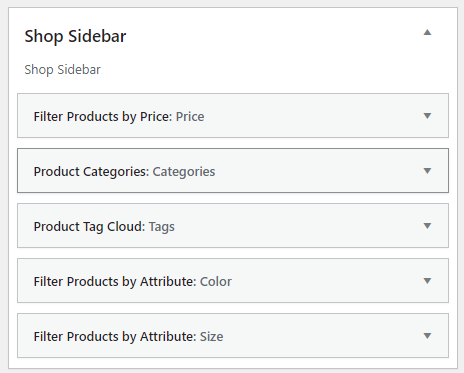This screenshot has width=464, height=373.
Task: Click the gray Size widget name
Action: (211, 337)
